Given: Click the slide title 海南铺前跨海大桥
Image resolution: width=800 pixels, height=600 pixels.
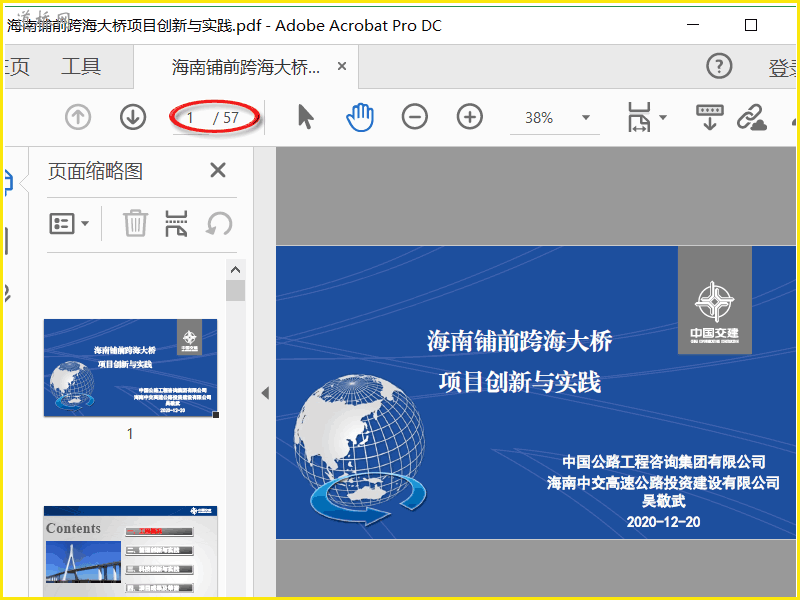Looking at the screenshot, I should click(519, 341).
